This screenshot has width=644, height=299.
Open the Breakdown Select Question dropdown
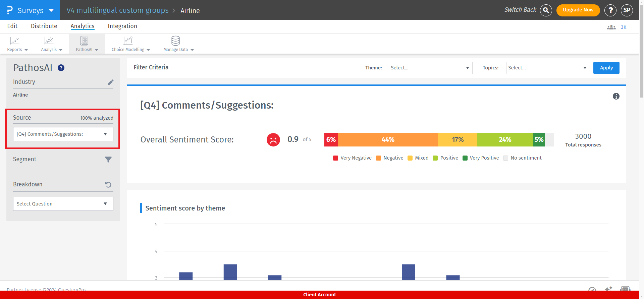click(x=63, y=204)
